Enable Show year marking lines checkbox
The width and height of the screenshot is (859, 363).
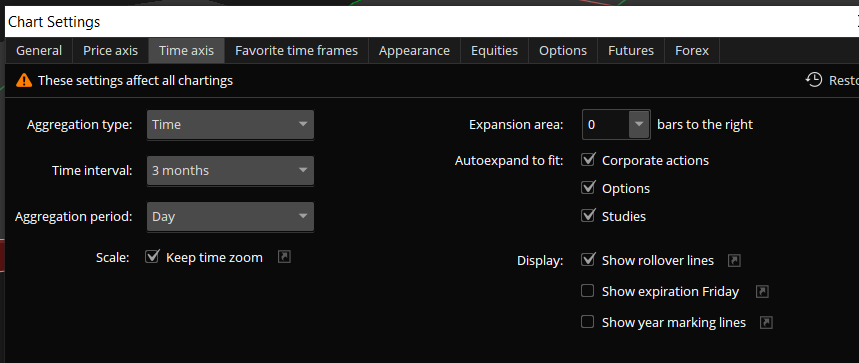(x=587, y=321)
